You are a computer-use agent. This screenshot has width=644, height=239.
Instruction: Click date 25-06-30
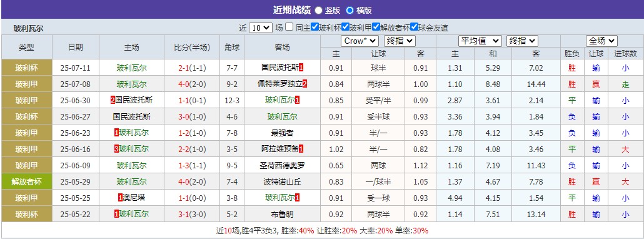pyautogui.click(x=76, y=100)
